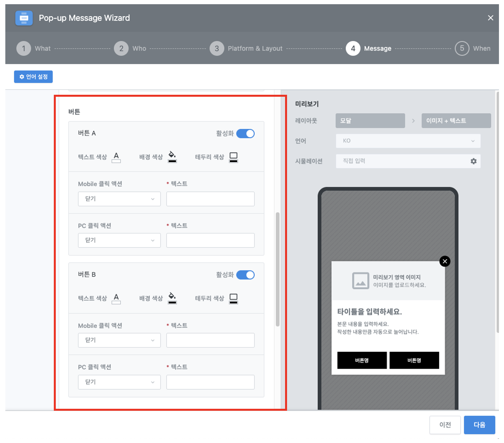Click the 미리보기 heading
504x443 pixels.
[x=307, y=104]
